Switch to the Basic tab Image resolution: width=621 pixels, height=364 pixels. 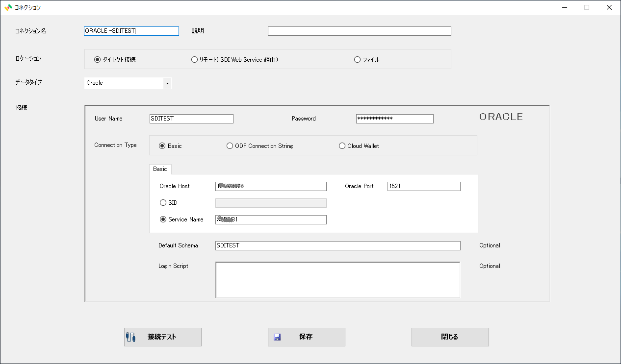coord(160,169)
